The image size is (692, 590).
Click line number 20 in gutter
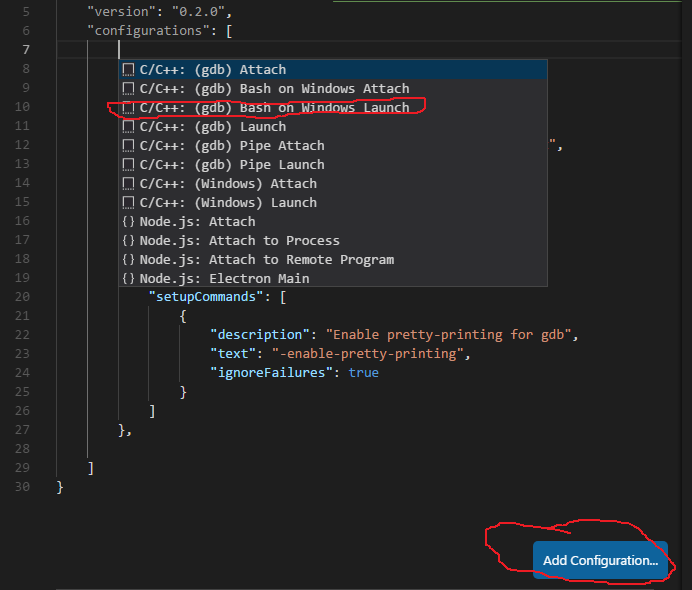(23, 297)
